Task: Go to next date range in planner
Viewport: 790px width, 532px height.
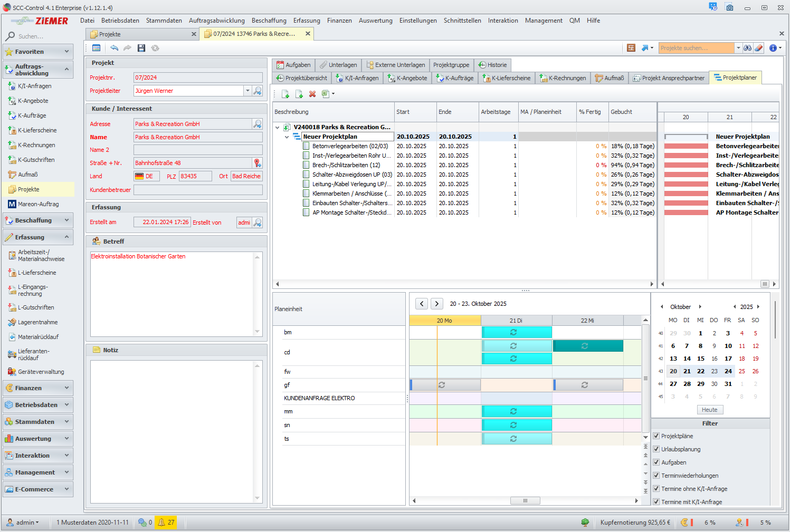Action: point(437,304)
